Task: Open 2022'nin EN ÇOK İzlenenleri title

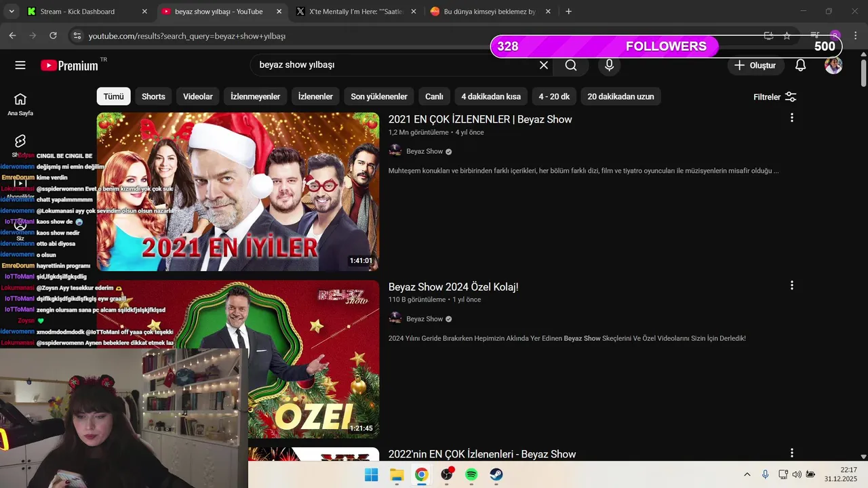Action: [481, 454]
